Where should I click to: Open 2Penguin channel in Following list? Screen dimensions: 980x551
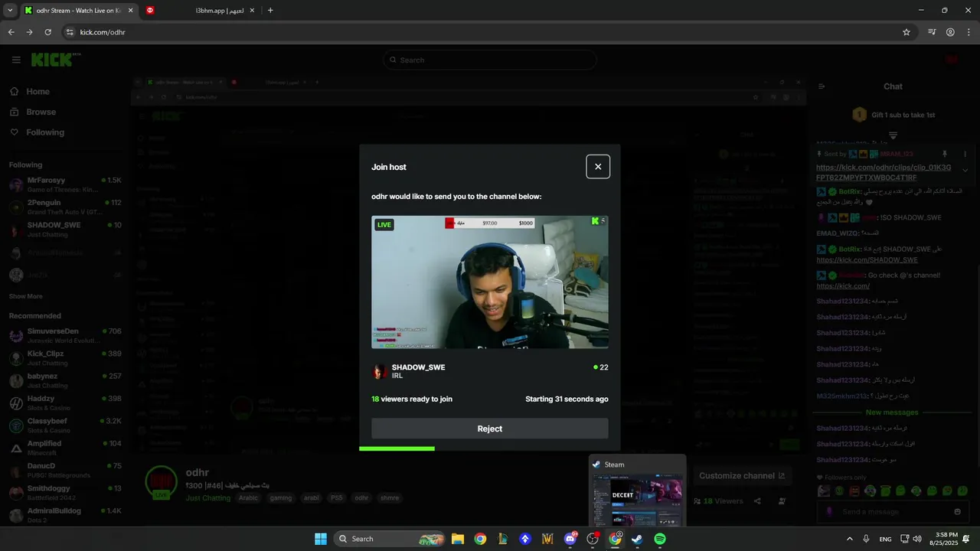click(65, 207)
